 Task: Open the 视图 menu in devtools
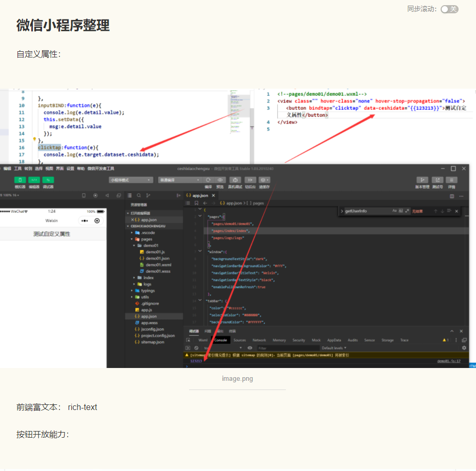[49, 169]
